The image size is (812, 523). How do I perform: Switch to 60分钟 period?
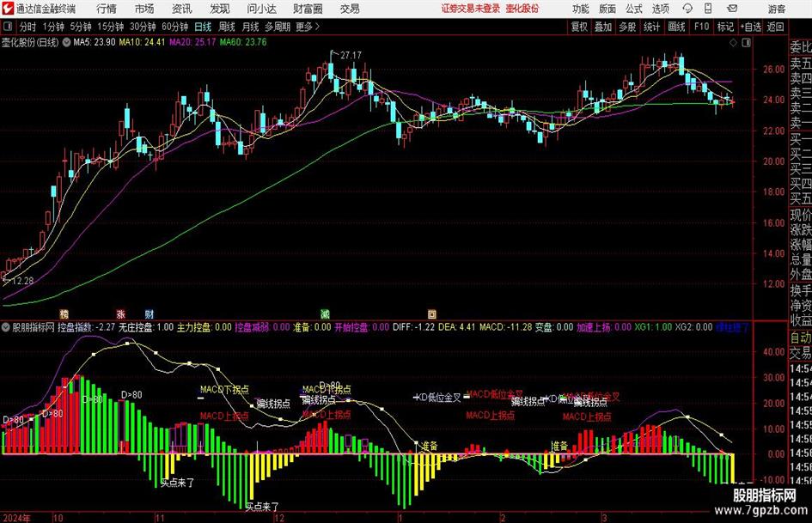click(x=174, y=27)
